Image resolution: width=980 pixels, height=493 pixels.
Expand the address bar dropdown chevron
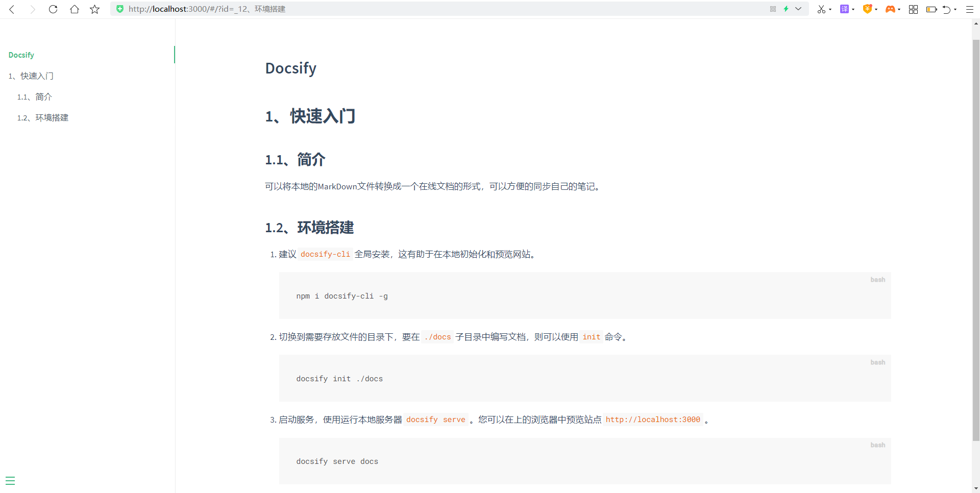point(798,9)
